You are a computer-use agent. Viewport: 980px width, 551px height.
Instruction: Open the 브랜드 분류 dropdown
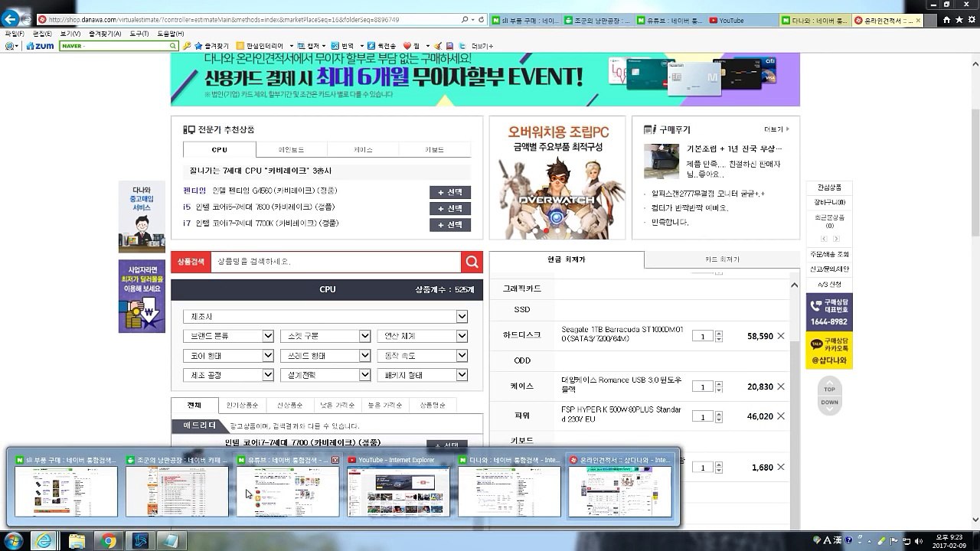(228, 336)
